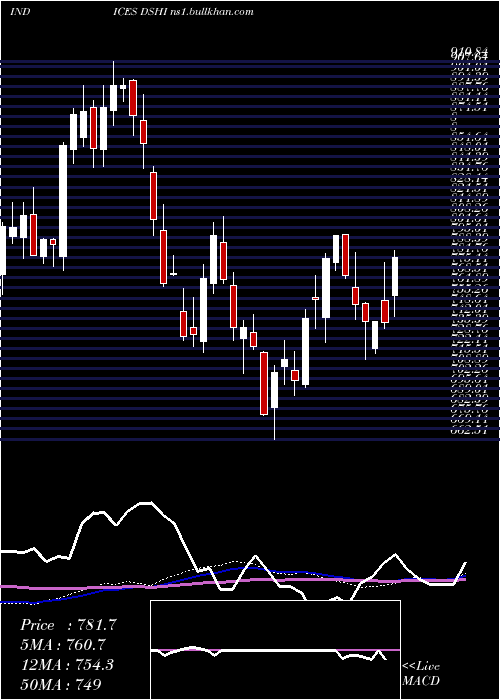This screenshot has width=500, height=700.
Task: Click the '<<Live MACD' label
Action: coord(421,674)
